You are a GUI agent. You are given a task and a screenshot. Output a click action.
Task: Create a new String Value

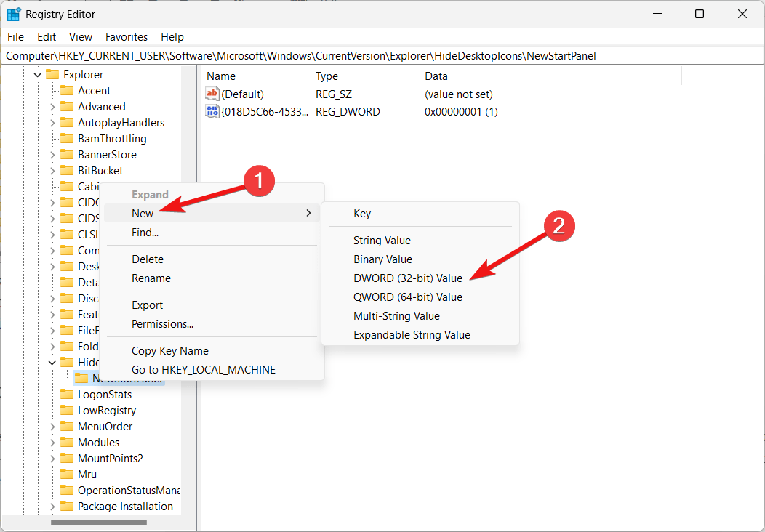pos(382,241)
